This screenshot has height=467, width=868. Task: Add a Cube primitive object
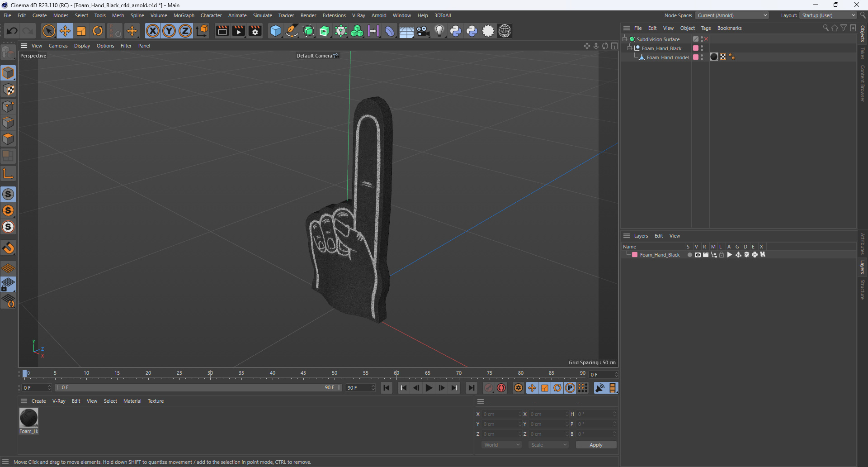[x=275, y=31]
